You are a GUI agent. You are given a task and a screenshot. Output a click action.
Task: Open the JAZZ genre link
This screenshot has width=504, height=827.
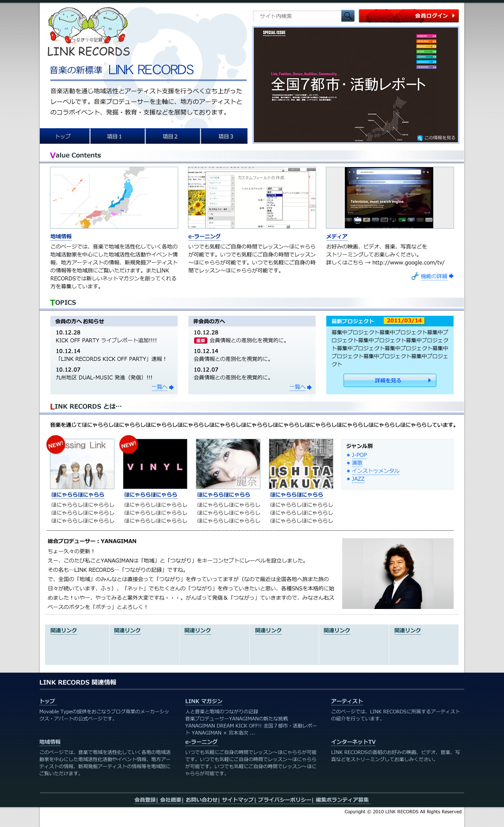coord(358,479)
